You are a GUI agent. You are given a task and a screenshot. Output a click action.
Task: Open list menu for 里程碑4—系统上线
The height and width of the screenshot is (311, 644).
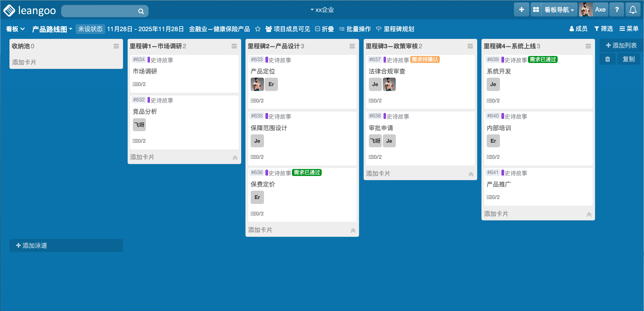pos(588,46)
